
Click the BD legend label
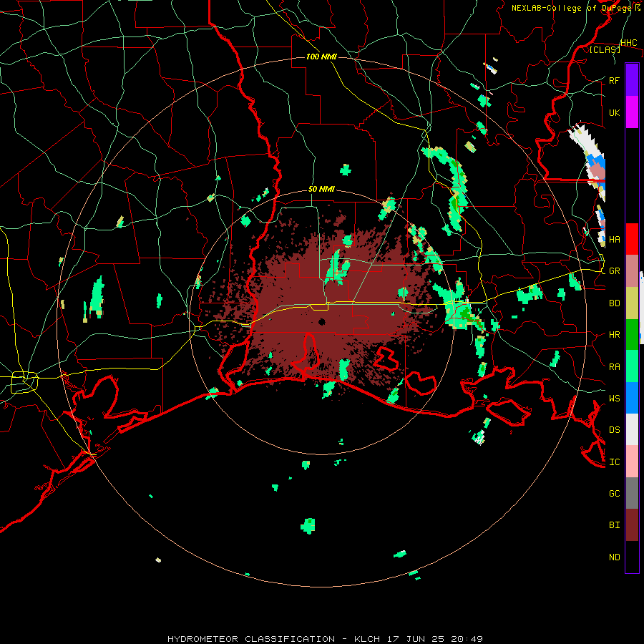click(x=614, y=303)
